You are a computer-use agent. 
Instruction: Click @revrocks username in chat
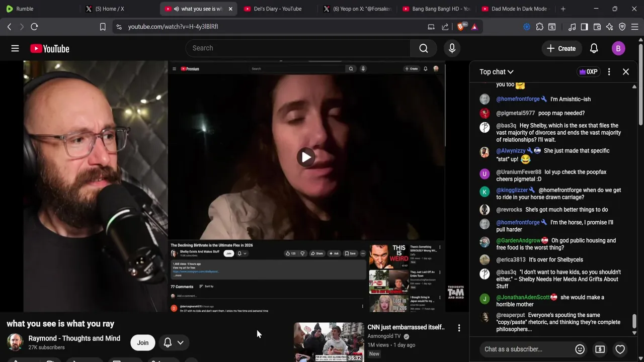[509, 210]
